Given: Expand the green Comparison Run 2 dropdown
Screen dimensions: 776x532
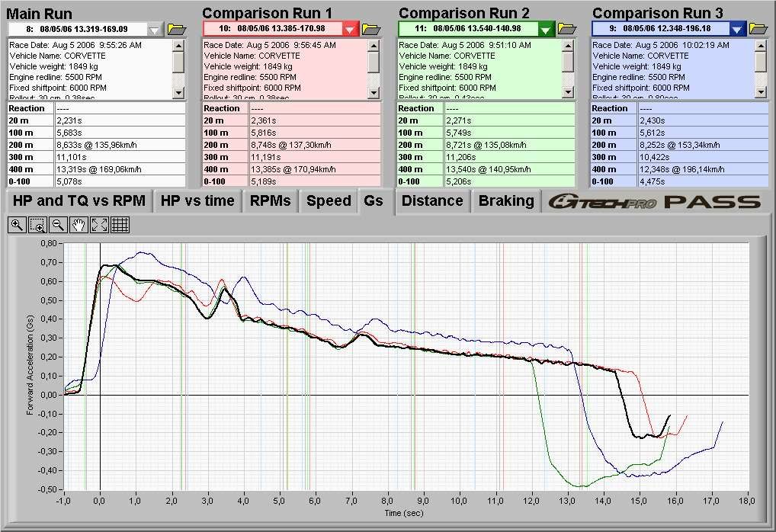Looking at the screenshot, I should (546, 29).
